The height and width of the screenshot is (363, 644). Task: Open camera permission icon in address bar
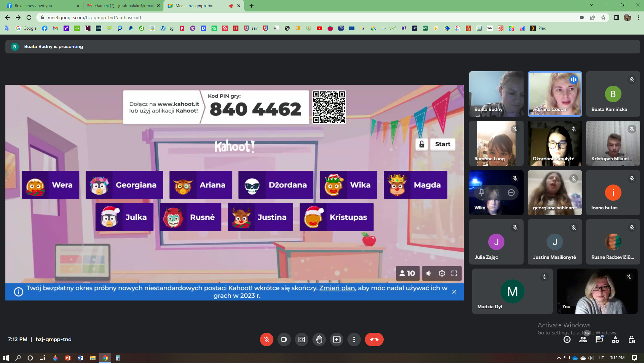pyautogui.click(x=582, y=17)
